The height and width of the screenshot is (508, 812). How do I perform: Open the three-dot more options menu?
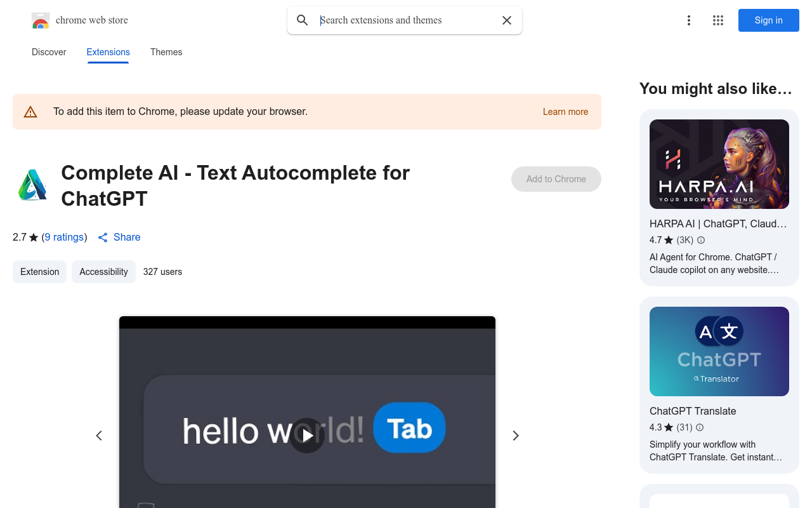(x=688, y=20)
